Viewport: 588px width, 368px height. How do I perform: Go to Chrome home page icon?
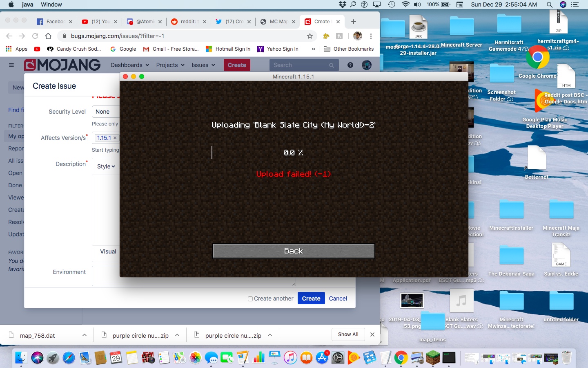[48, 36]
